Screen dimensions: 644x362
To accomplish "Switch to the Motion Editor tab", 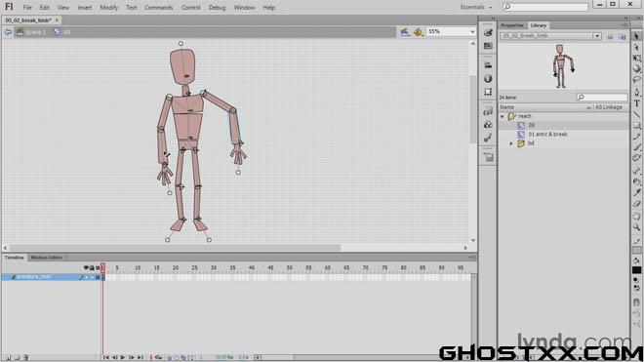I will click(x=47, y=258).
